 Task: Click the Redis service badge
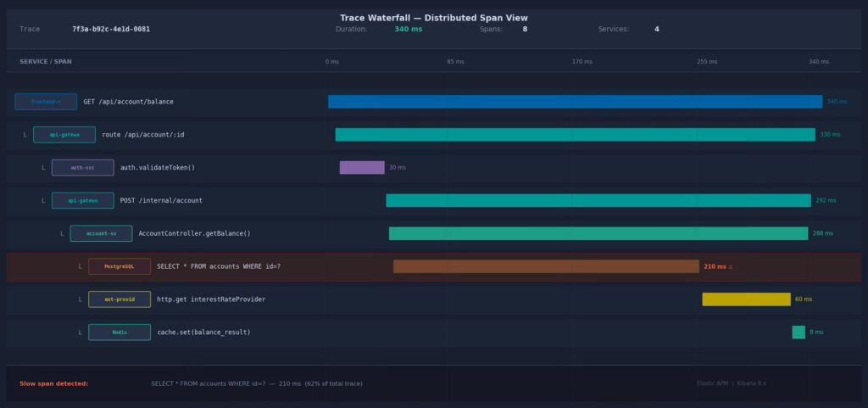120,333
